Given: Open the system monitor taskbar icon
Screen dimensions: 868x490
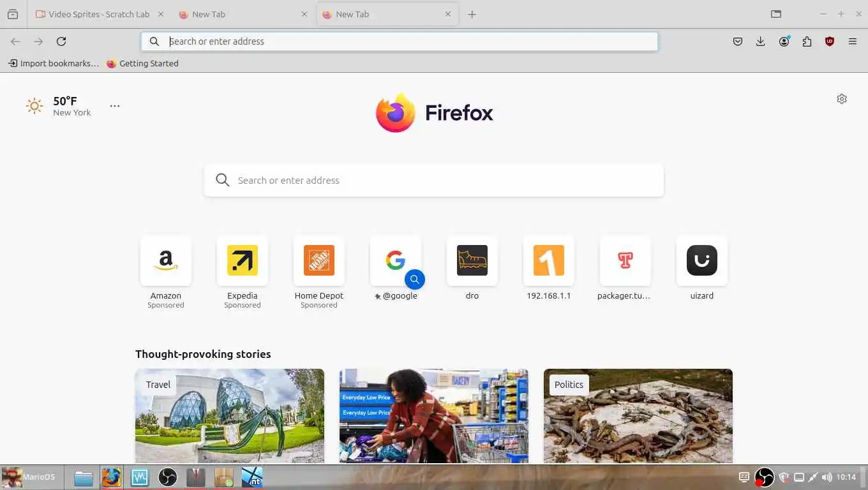Looking at the screenshot, I should point(140,478).
